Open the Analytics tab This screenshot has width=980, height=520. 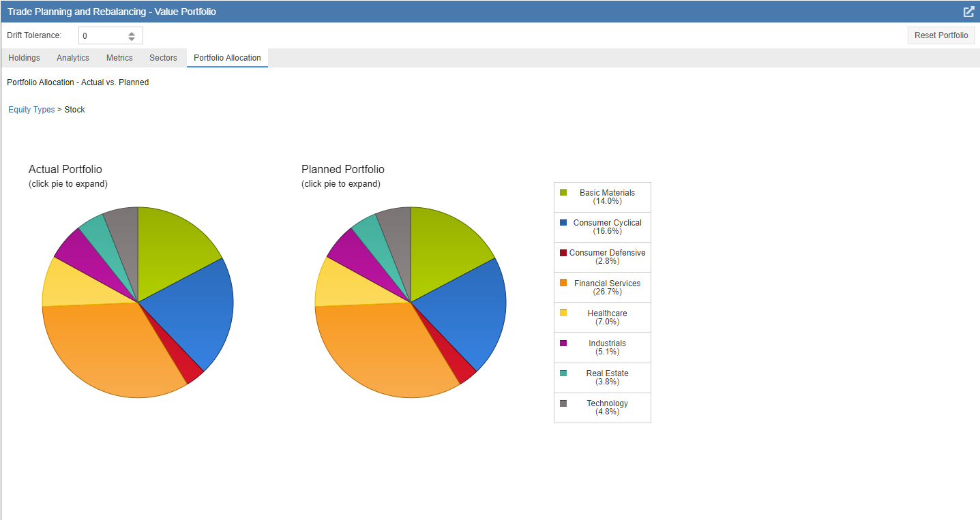click(73, 58)
